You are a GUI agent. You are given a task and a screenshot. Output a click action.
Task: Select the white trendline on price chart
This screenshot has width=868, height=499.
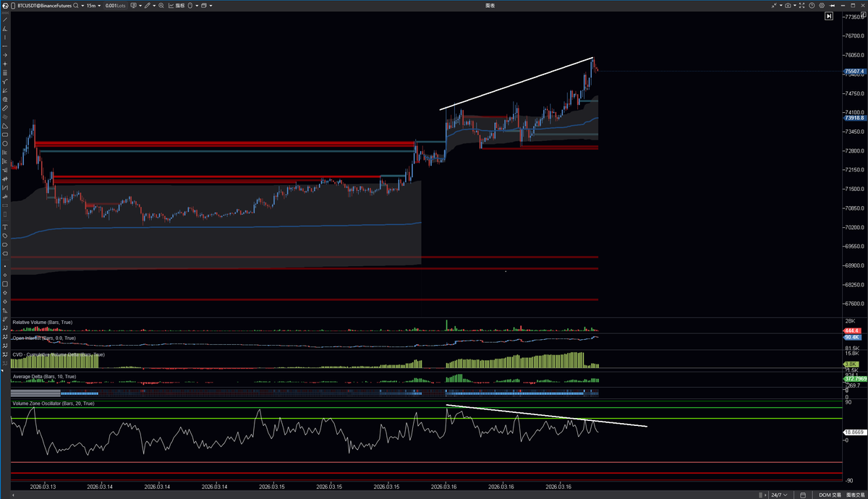click(x=517, y=83)
